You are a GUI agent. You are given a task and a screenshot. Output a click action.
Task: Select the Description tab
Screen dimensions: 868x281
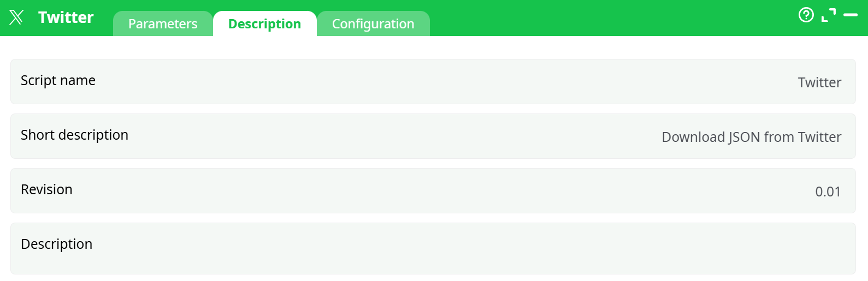(x=264, y=24)
